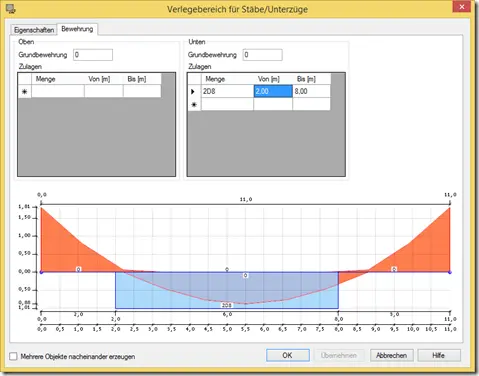Select the 2D8 Menge cell

click(227, 91)
